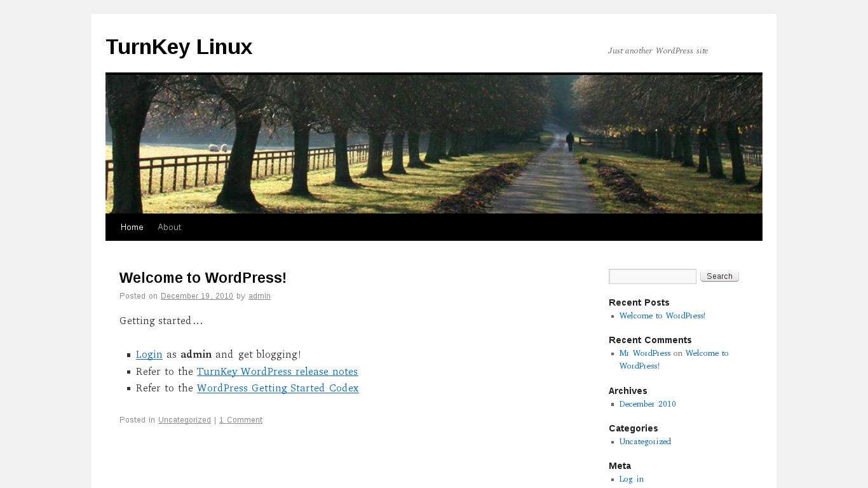
Task: View posts by author admin
Action: pos(259,296)
